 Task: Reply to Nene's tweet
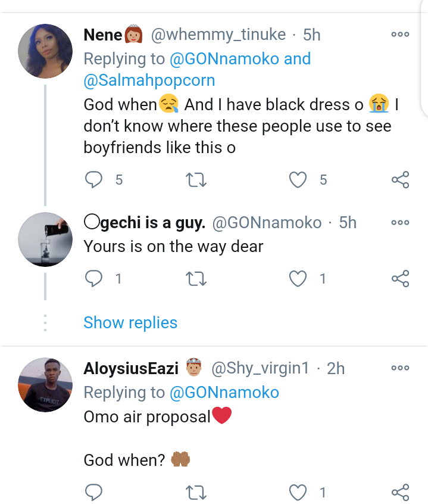click(94, 179)
